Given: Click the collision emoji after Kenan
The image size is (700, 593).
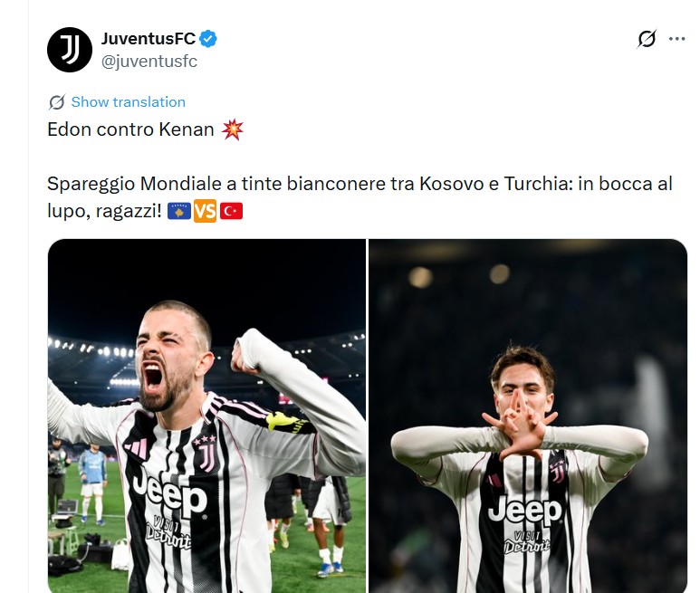Looking at the screenshot, I should coord(232,130).
